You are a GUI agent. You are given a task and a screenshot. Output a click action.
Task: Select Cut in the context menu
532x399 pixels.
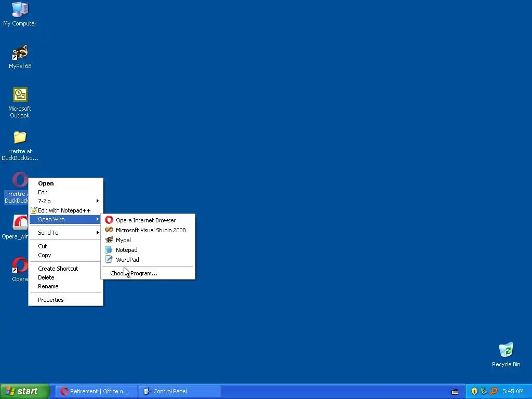pyautogui.click(x=65, y=246)
